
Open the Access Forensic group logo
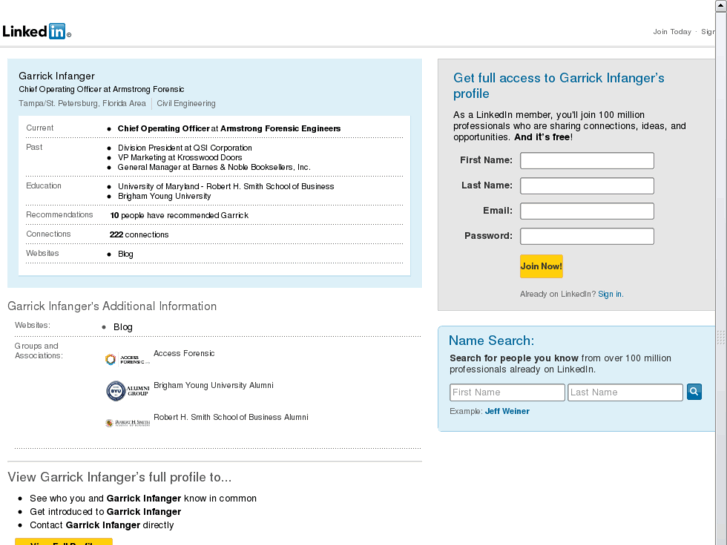pyautogui.click(x=128, y=359)
